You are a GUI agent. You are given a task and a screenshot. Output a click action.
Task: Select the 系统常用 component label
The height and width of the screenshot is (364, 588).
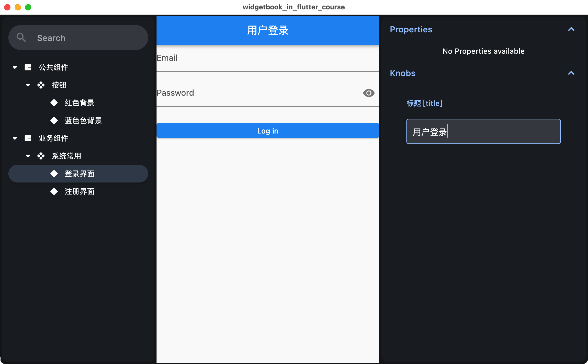point(67,156)
